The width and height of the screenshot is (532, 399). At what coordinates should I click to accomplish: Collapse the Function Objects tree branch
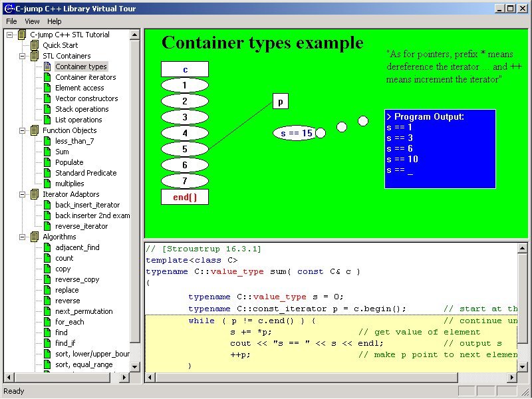23,130
